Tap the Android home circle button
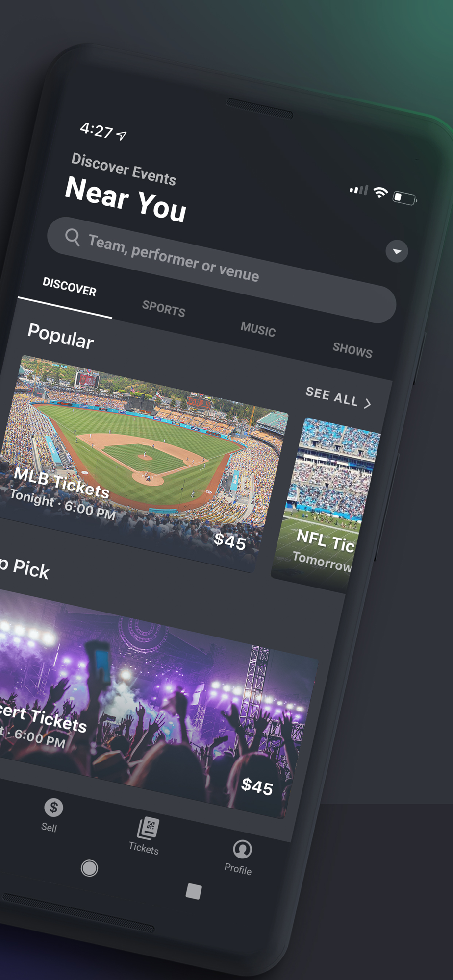 [x=89, y=868]
